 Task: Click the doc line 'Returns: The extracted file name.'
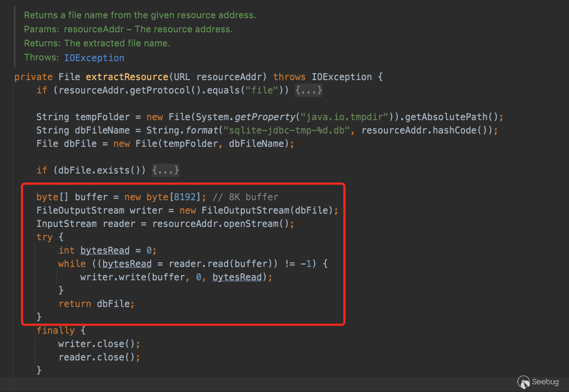pos(97,43)
